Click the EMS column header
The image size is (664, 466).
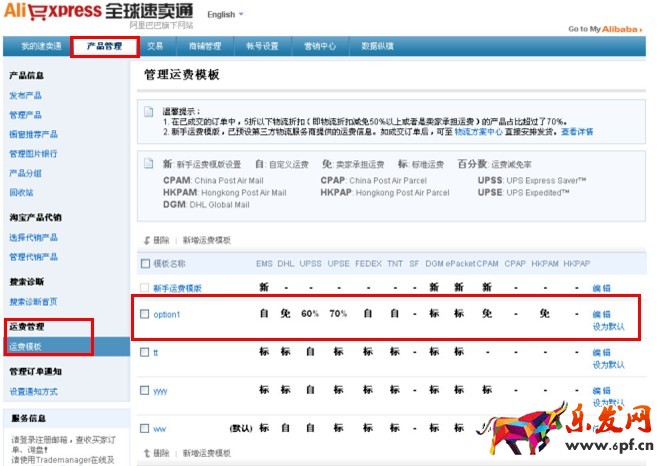(x=264, y=264)
